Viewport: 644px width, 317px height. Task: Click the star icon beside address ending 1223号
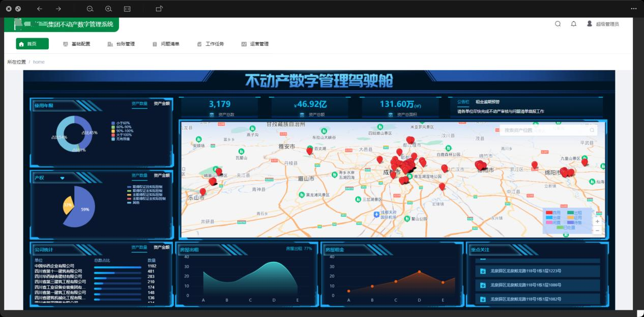[x=482, y=271]
